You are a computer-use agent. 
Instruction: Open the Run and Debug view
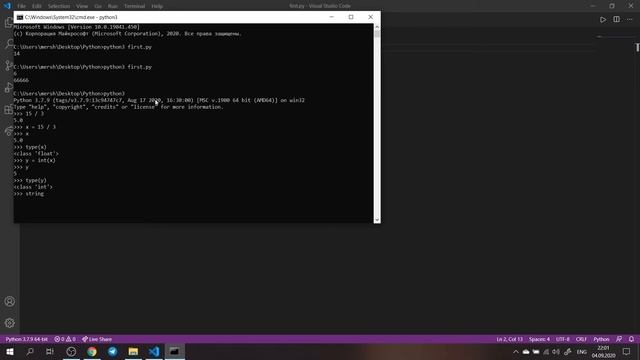[9, 87]
